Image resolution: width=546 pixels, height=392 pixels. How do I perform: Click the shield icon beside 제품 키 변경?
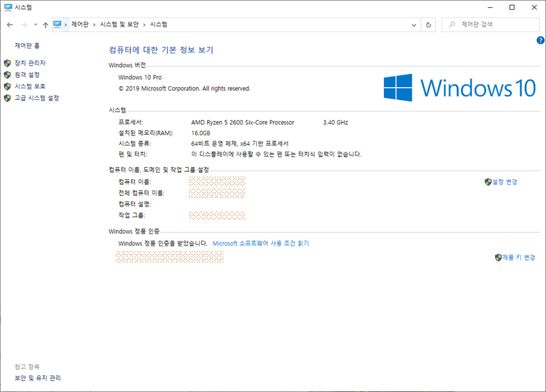(x=498, y=257)
